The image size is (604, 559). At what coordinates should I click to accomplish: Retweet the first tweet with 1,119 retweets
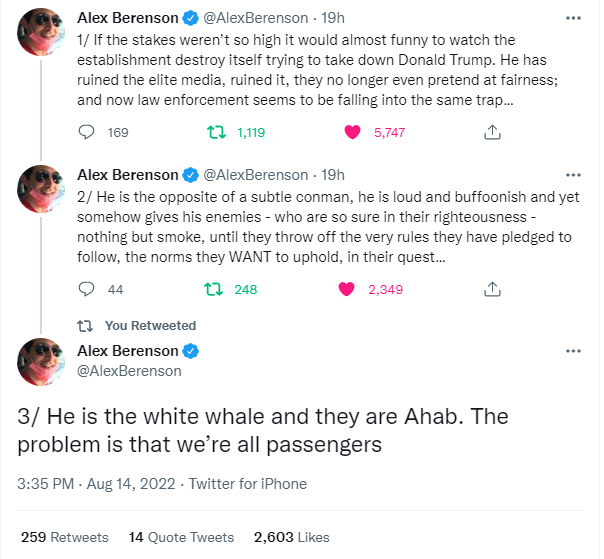tap(212, 131)
